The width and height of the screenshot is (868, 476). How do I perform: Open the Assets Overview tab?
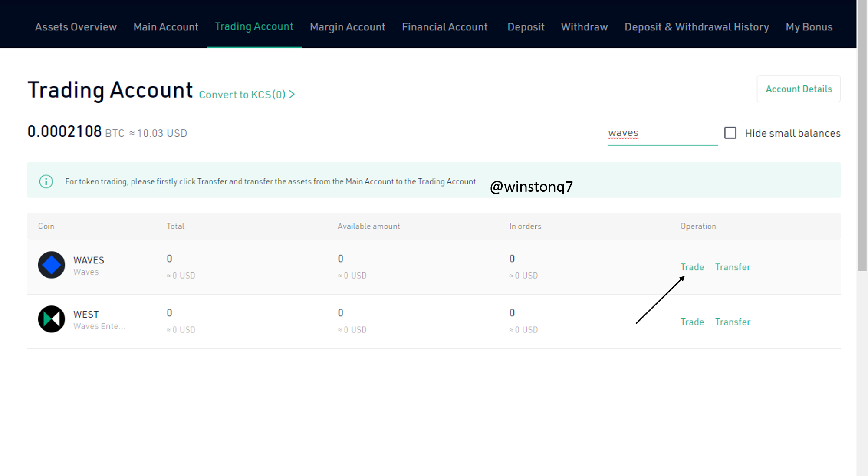(76, 27)
